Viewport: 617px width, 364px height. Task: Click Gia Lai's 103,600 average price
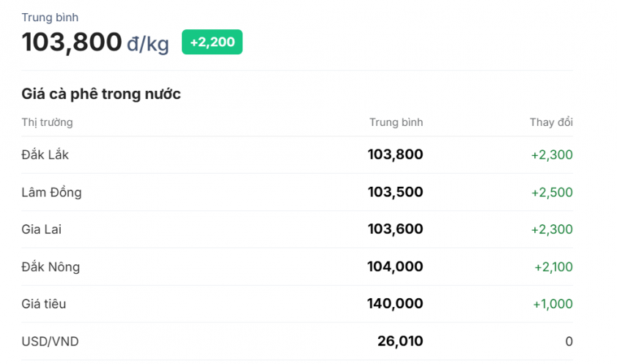[396, 229]
